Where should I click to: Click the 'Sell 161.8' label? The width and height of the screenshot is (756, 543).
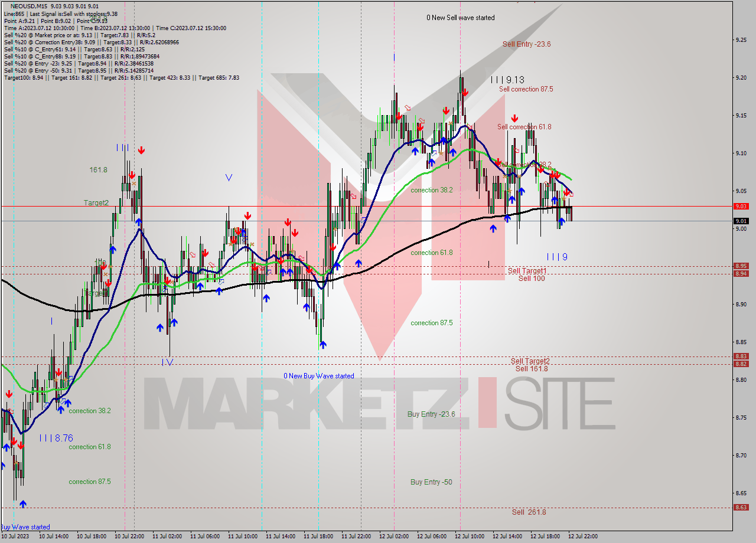click(532, 369)
